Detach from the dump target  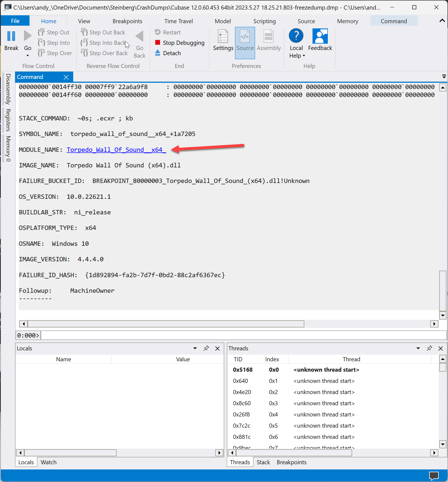click(168, 53)
